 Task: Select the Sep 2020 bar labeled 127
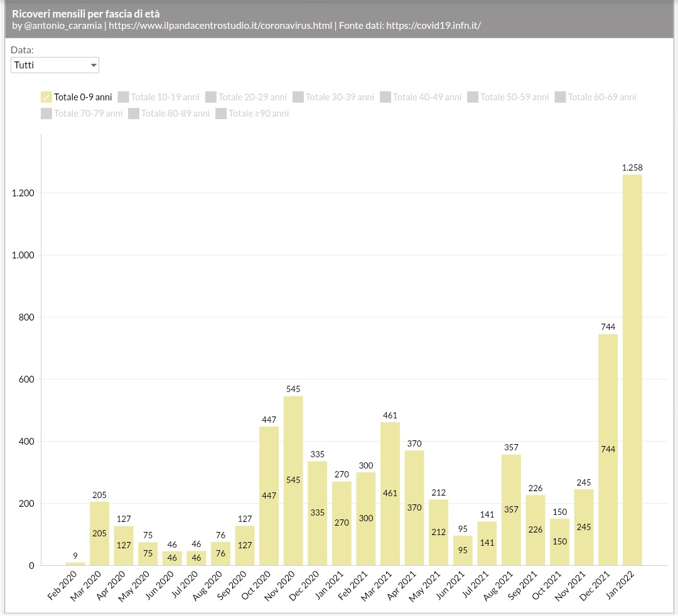[x=245, y=546]
